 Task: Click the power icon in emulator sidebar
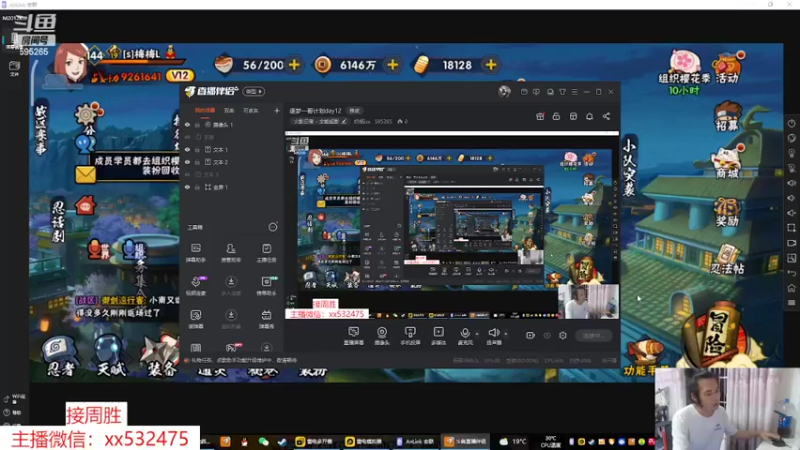click(791, 123)
